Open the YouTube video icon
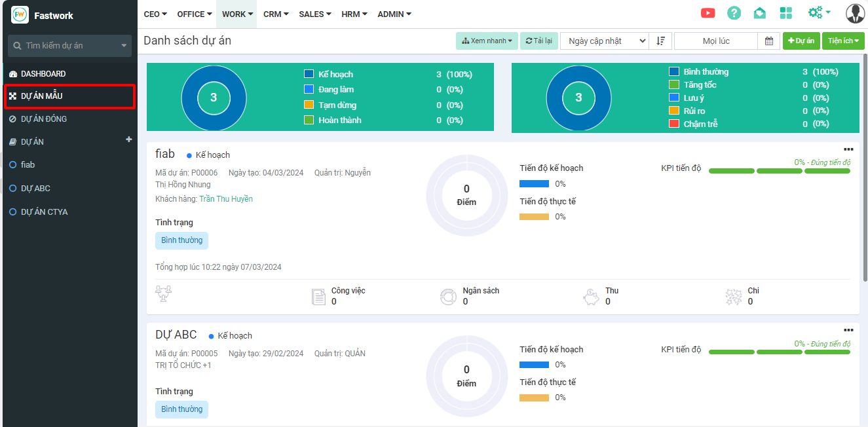The height and width of the screenshot is (427, 868). point(708,13)
